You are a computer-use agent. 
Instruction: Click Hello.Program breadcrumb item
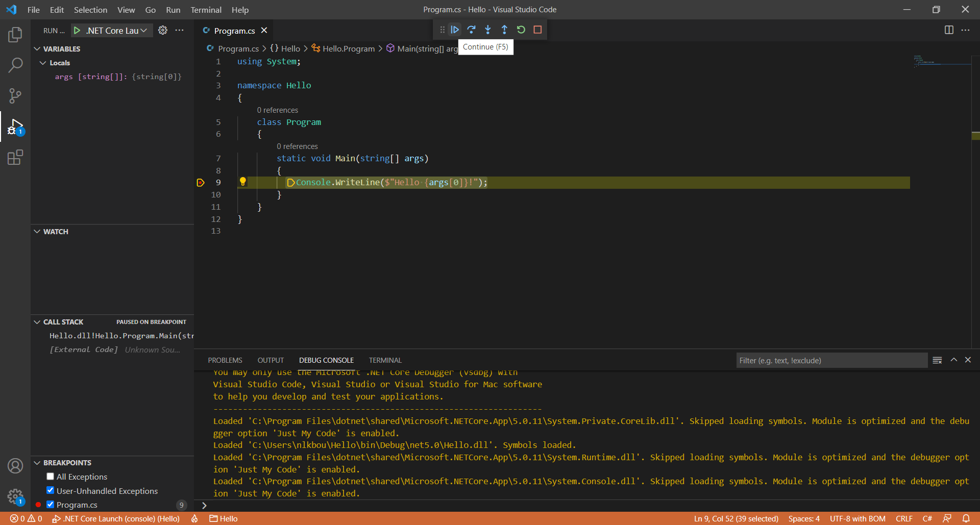pyautogui.click(x=343, y=48)
